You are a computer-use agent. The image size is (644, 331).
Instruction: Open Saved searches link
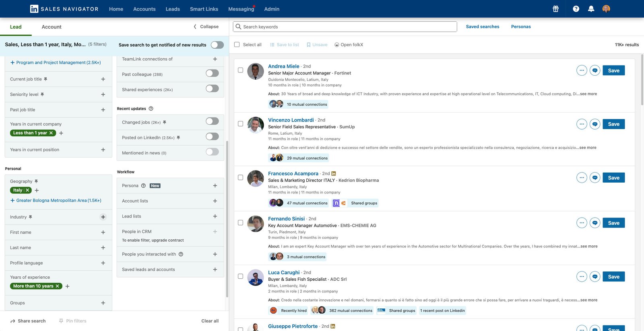(x=483, y=27)
